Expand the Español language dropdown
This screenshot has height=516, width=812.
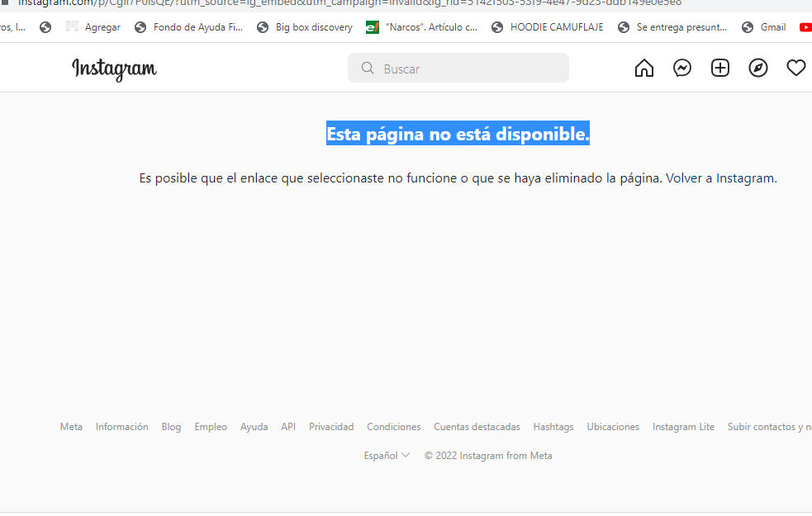[x=387, y=456]
